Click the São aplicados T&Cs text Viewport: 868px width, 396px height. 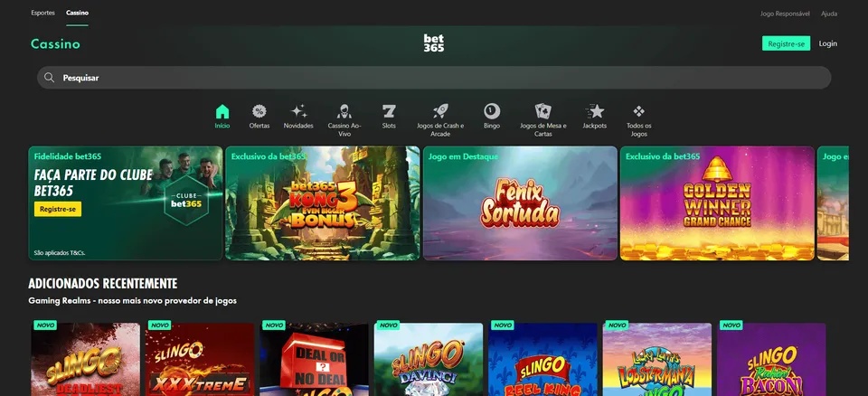coord(60,252)
